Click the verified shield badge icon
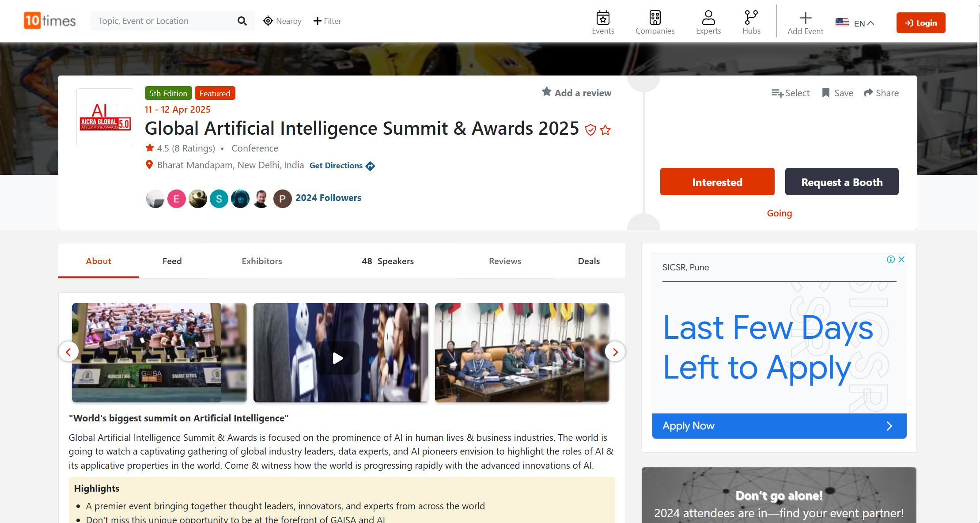Image resolution: width=980 pixels, height=523 pixels. 590,130
